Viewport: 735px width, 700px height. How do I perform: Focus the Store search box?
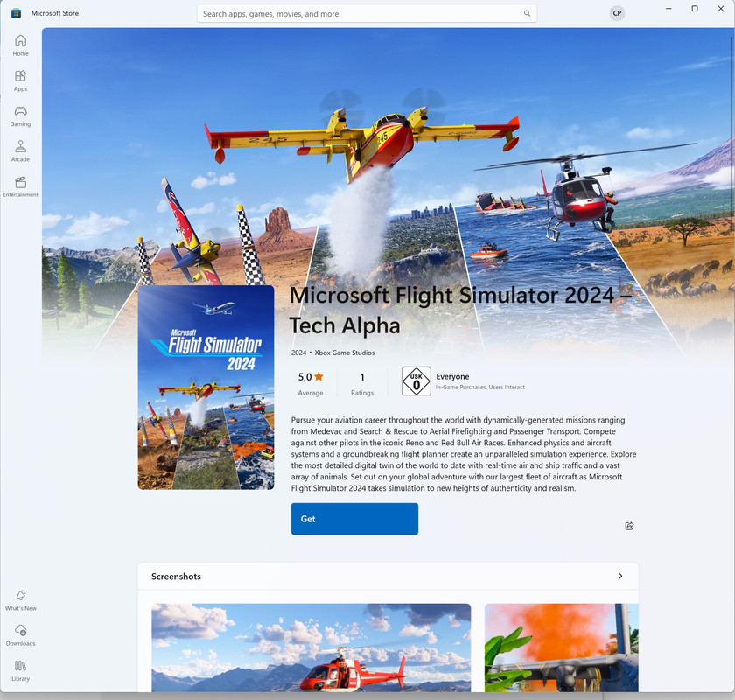tap(367, 14)
